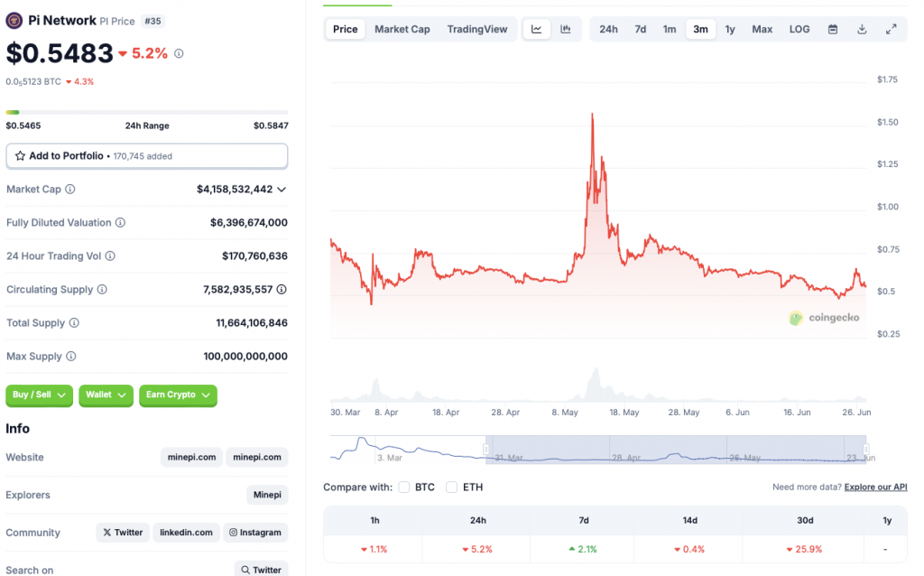Viewport: 924px width, 576px height.
Task: Select the Market Cap chart tab
Action: tap(402, 29)
